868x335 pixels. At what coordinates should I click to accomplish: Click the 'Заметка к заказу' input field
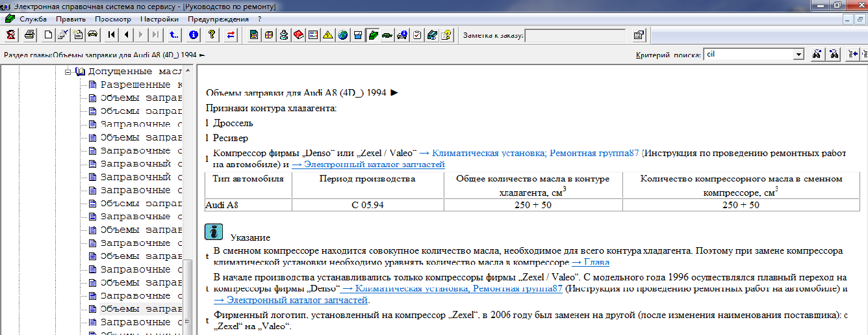pyautogui.click(x=575, y=36)
